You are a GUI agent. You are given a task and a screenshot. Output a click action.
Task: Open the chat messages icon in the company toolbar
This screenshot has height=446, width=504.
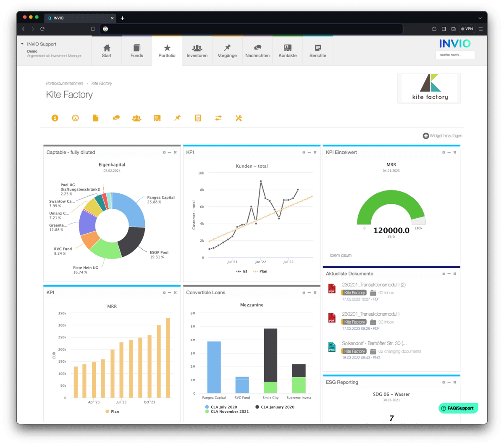pyautogui.click(x=116, y=118)
